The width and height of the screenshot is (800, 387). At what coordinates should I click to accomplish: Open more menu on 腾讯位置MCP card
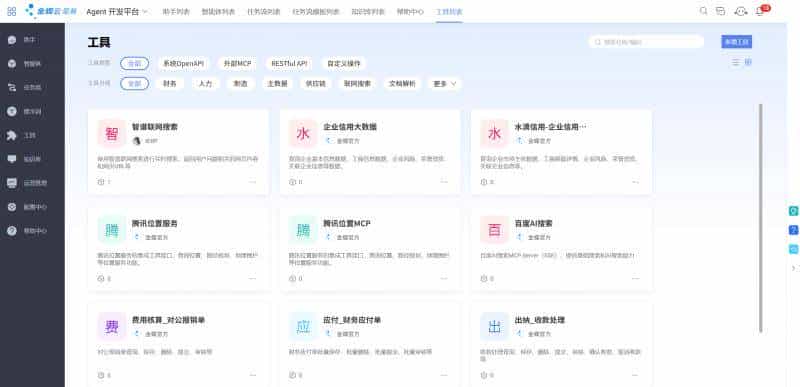(x=444, y=278)
